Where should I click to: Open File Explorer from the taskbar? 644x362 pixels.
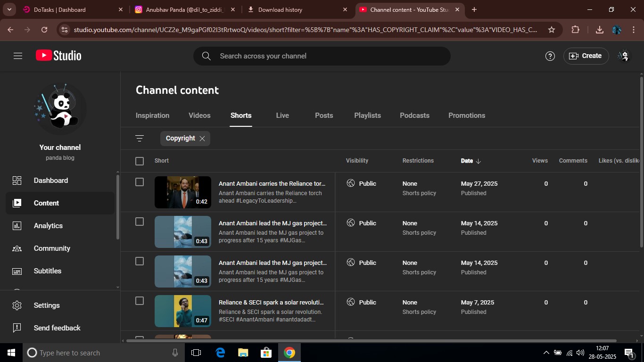(243, 353)
